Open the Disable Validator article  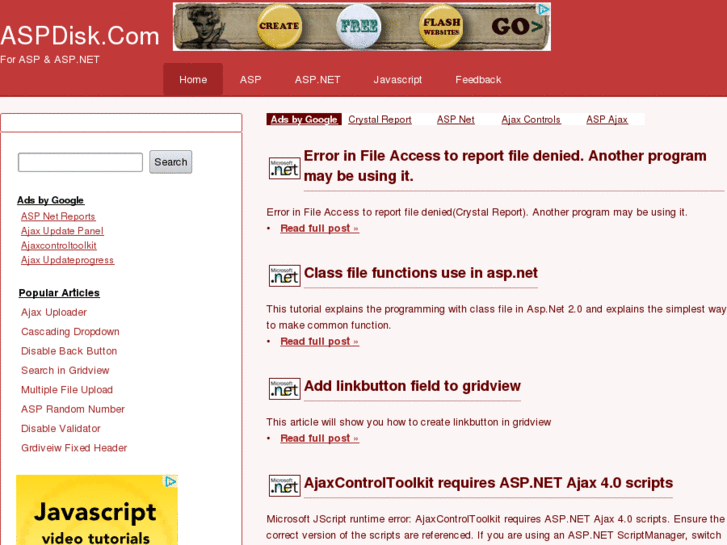(61, 429)
